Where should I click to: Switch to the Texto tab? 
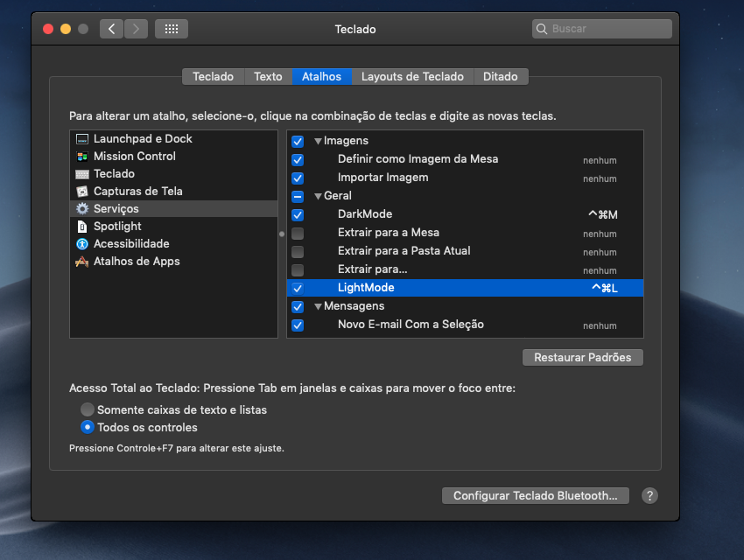point(268,77)
